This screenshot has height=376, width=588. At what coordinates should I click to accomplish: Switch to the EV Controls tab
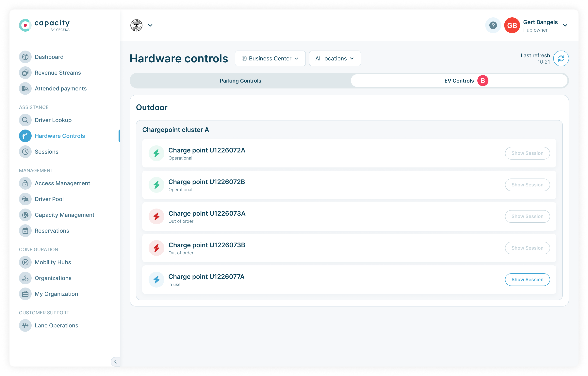[x=459, y=81]
